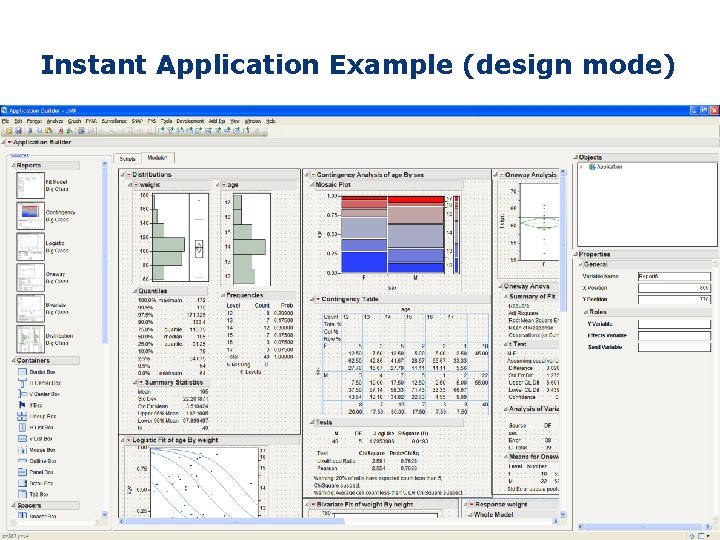The width and height of the screenshot is (720, 540).
Task: Collapse the Objects panel
Action: point(576,158)
